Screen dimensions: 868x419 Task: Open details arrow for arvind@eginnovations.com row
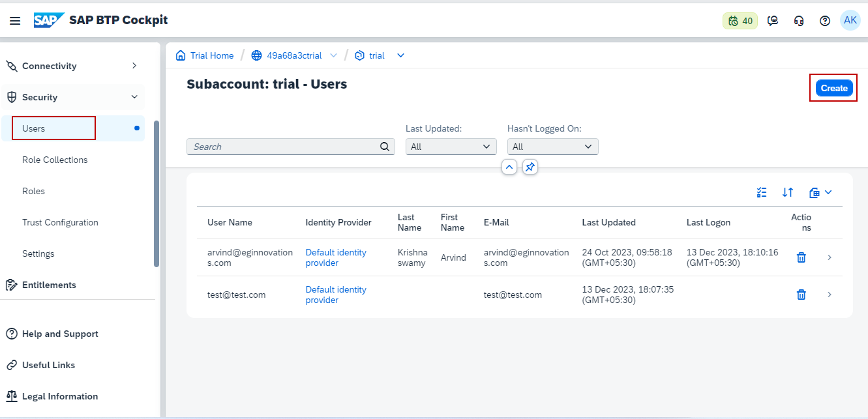tap(830, 257)
